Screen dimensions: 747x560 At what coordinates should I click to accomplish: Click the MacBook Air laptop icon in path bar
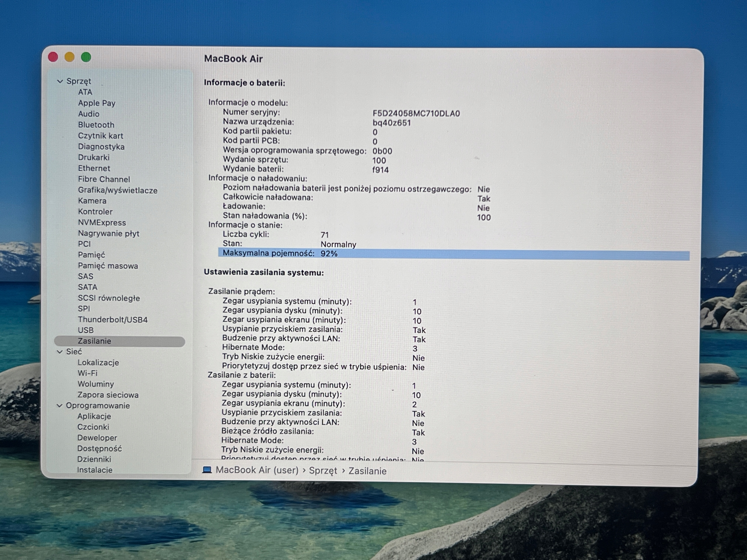click(x=207, y=470)
